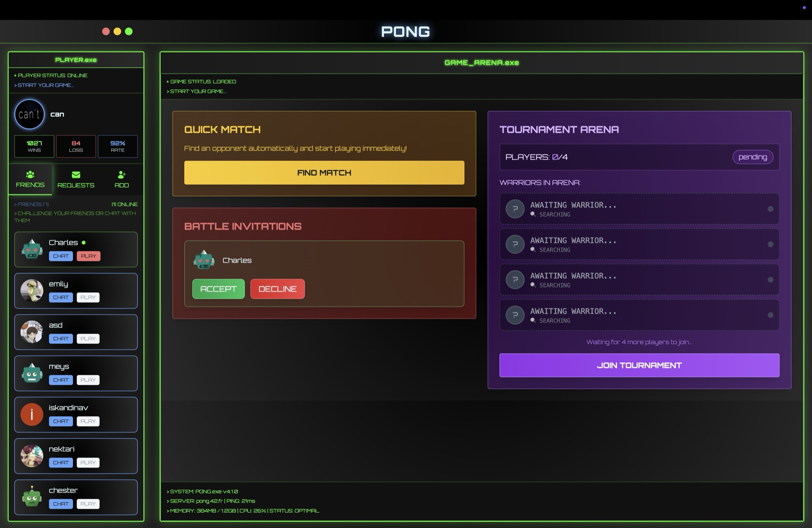Click the Find Match button
Viewport: 812px width, 528px height.
(x=324, y=173)
